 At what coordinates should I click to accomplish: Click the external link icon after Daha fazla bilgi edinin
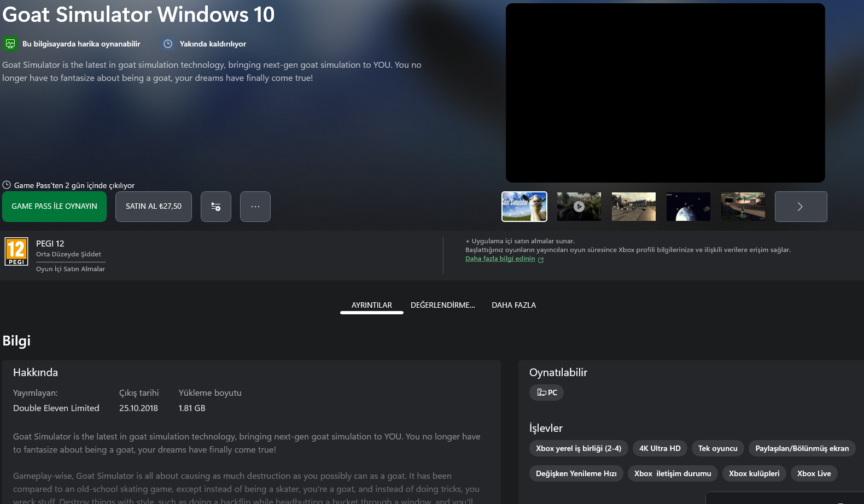point(541,260)
